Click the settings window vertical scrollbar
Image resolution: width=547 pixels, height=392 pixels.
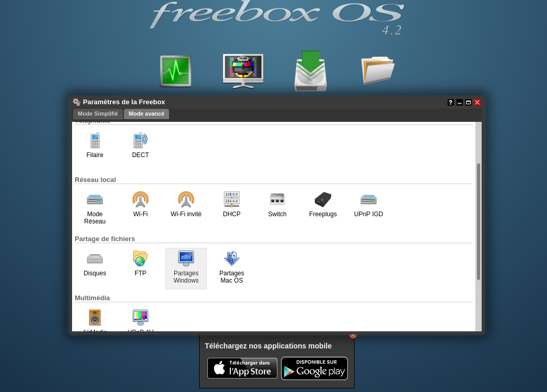click(479, 221)
